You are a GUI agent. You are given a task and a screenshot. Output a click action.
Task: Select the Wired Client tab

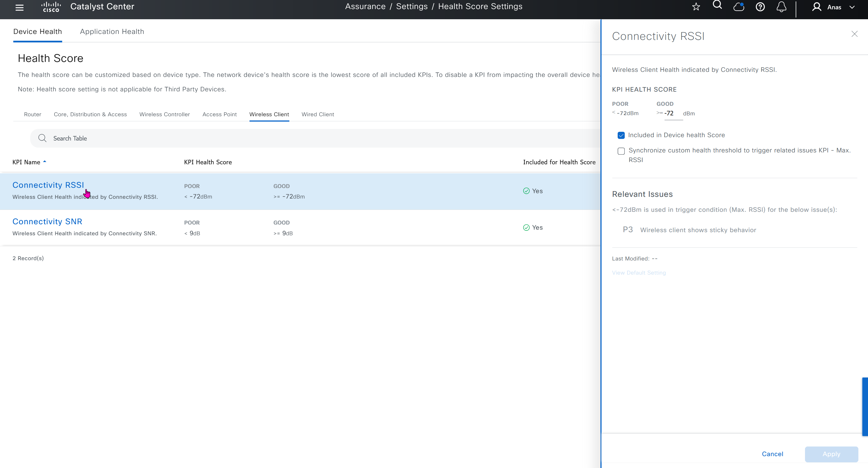tap(317, 114)
